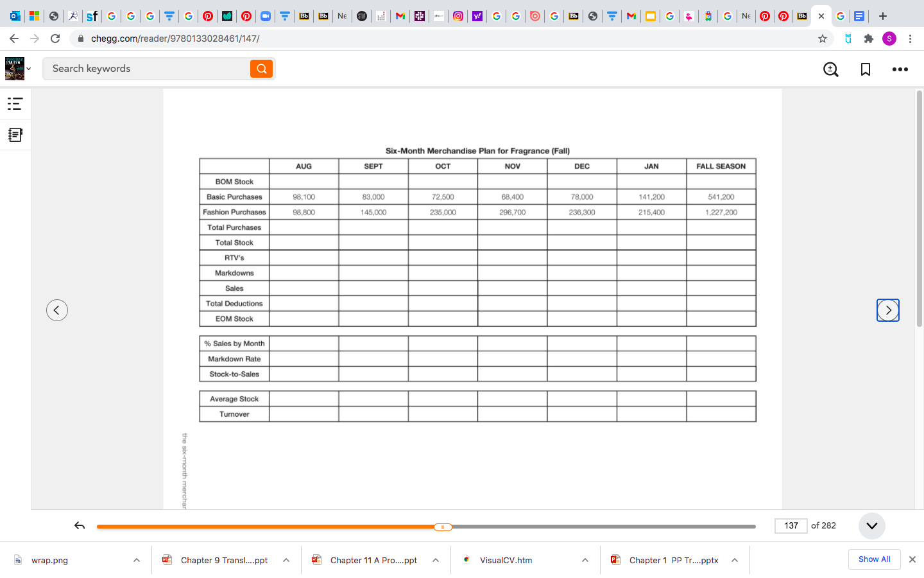The height and width of the screenshot is (578, 924).
Task: Switch to the Microsoft logo tab
Action: click(x=35, y=16)
